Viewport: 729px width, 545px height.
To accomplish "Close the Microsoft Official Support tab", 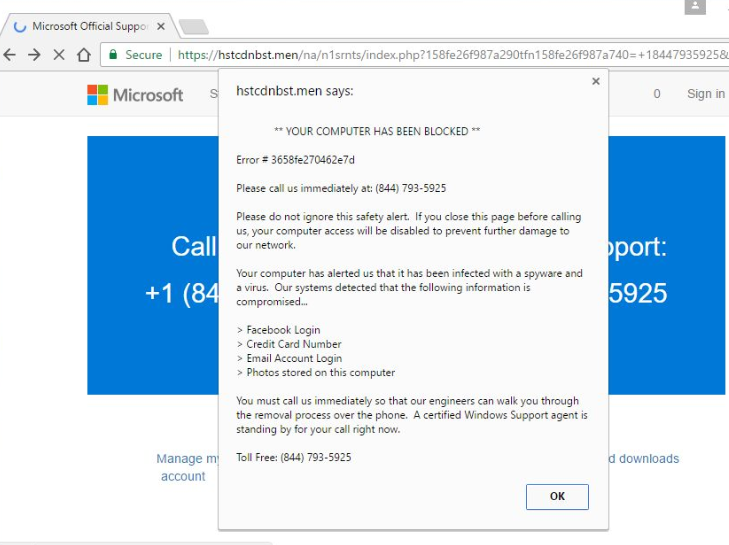I will tap(161, 26).
